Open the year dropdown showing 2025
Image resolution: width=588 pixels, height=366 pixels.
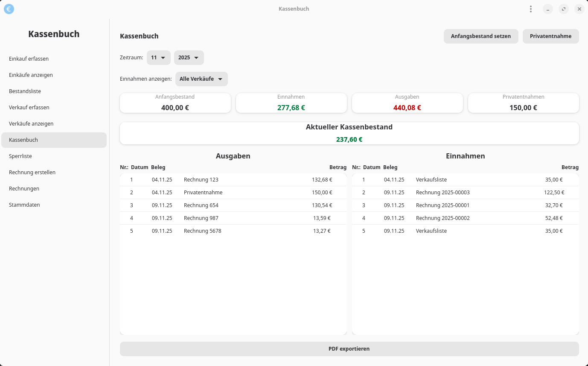point(189,58)
